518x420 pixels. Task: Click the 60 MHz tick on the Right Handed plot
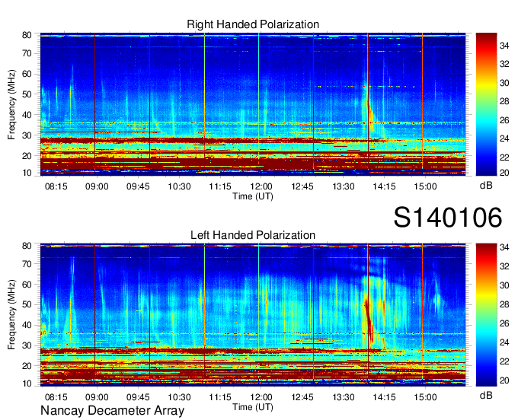pos(27,74)
